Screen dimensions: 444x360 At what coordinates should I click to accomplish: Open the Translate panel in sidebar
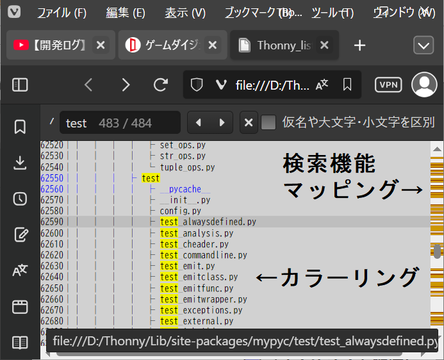pos(20,271)
